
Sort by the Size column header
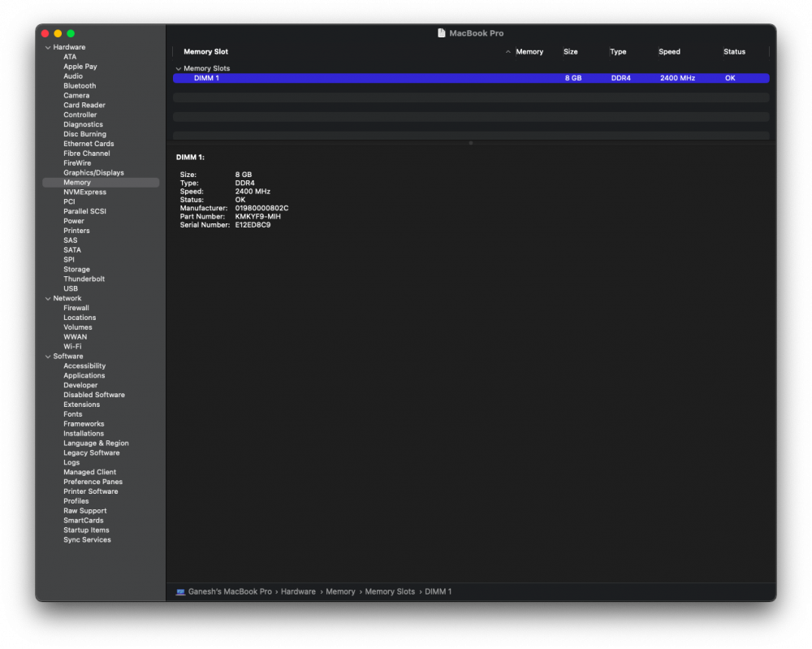[570, 52]
